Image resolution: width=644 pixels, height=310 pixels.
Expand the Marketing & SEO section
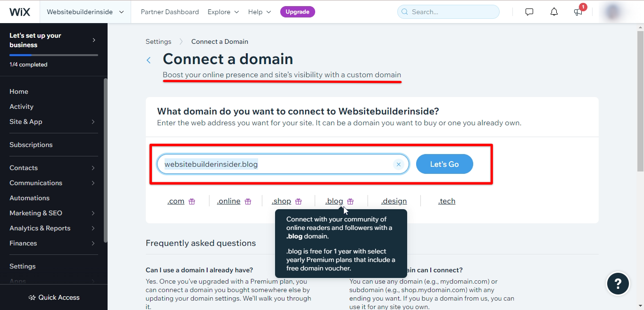pyautogui.click(x=52, y=213)
